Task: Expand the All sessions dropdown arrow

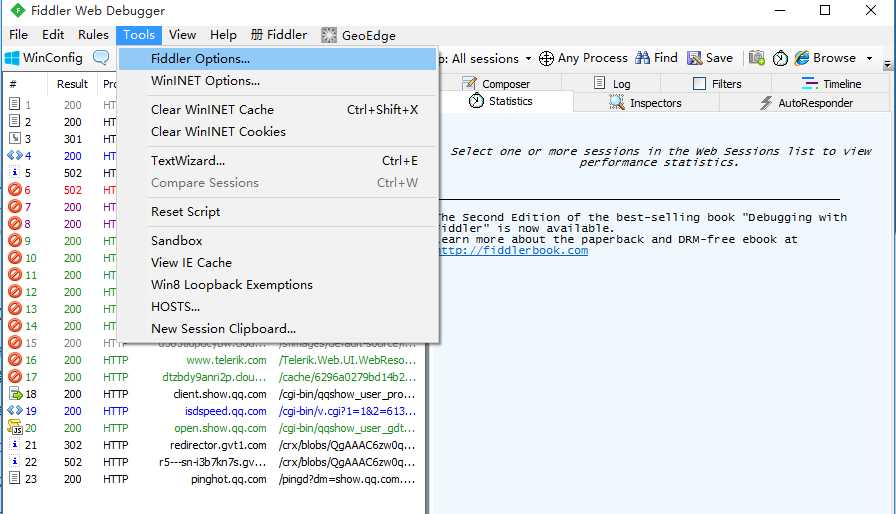Action: (x=528, y=59)
